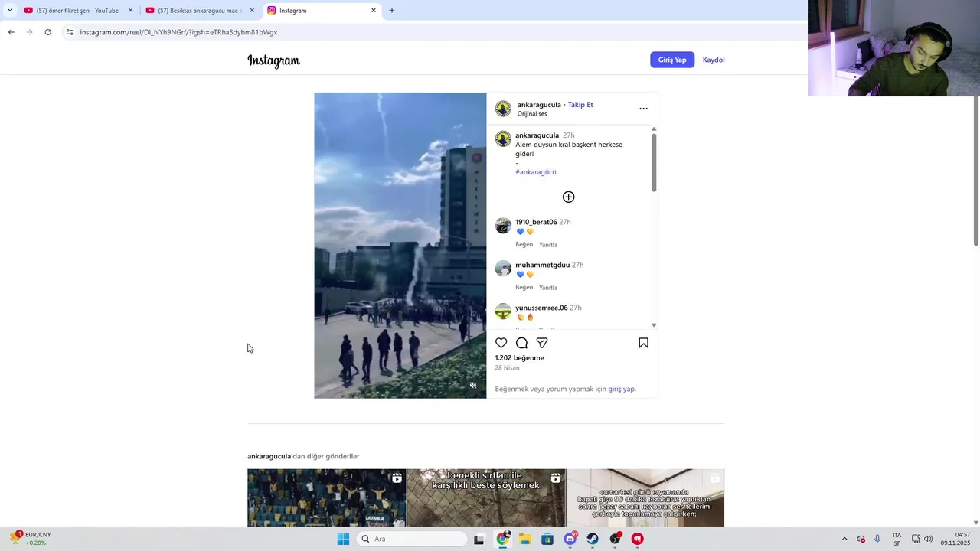Open a new browser tab with plus
The height and width of the screenshot is (551, 980).
tap(392, 11)
